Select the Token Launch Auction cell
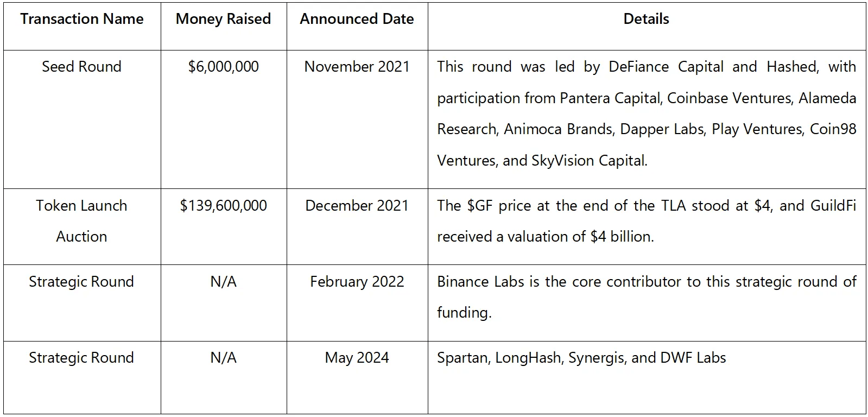Viewport: 868px width, 417px height. coord(82,221)
